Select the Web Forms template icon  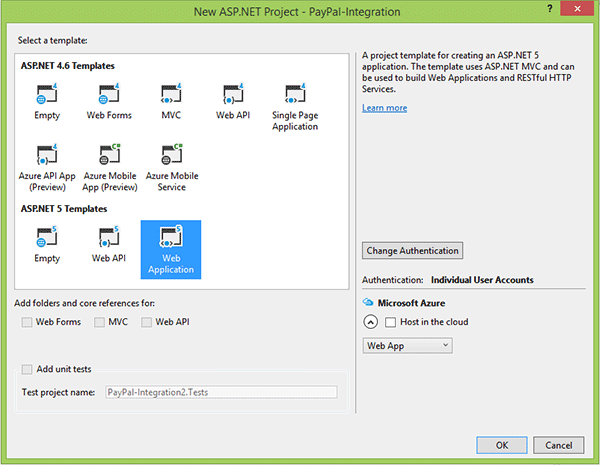[x=109, y=94]
